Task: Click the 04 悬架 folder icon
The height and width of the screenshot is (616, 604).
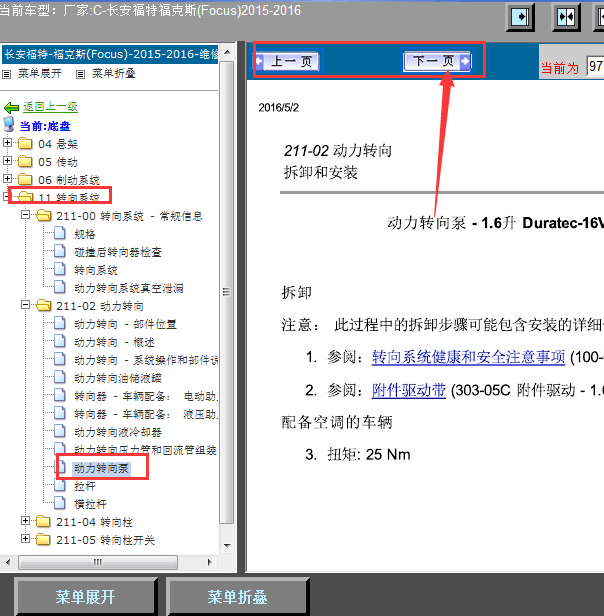Action: click(26, 144)
